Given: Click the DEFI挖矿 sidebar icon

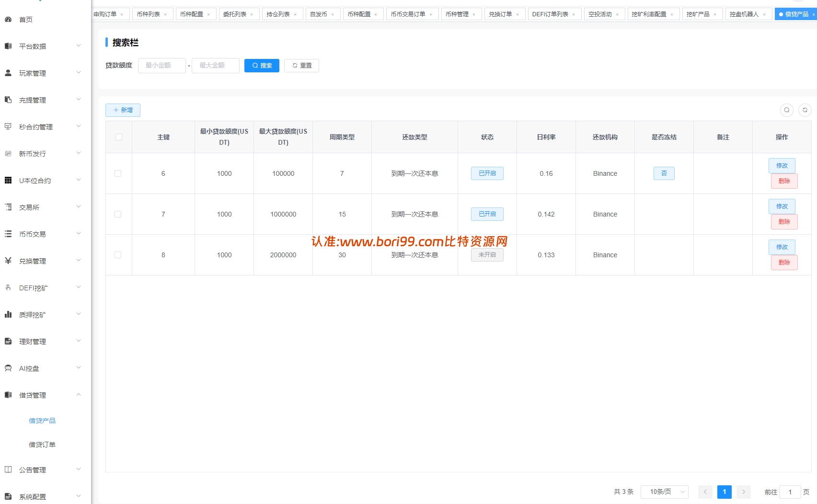Looking at the screenshot, I should tap(8, 288).
